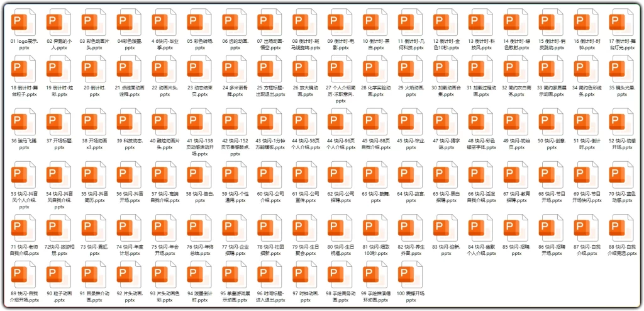
Task: Click the 39 科技动态.pptx file icon
Action: [129, 120]
